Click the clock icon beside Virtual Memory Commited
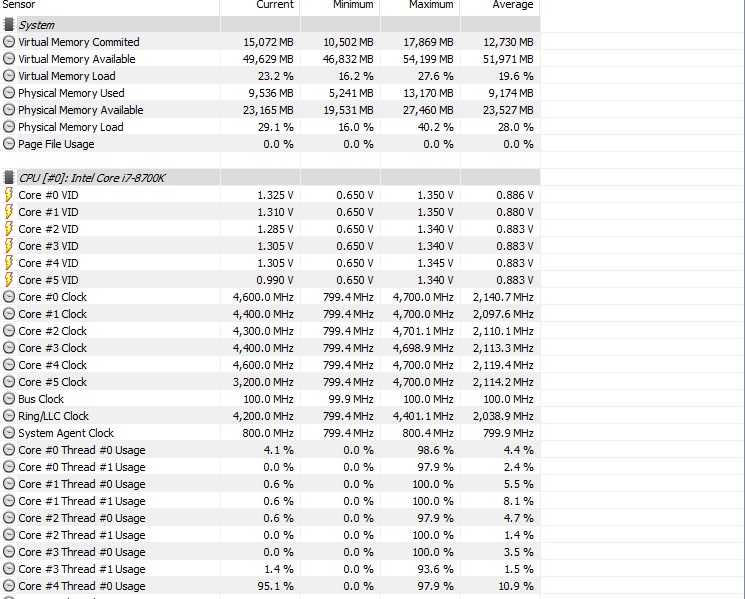The height and width of the screenshot is (599, 745). pos(9,42)
